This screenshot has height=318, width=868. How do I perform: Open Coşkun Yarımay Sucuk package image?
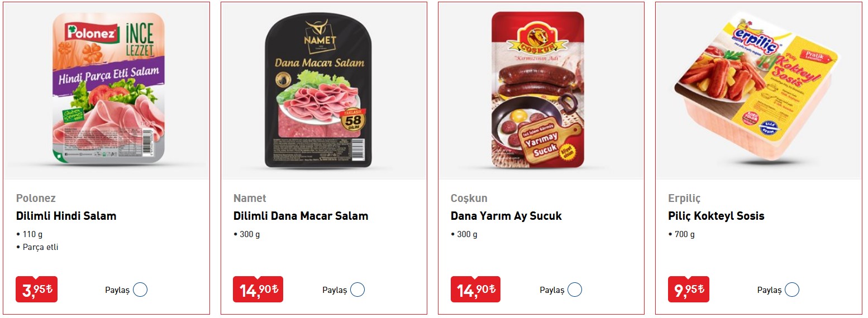537,90
